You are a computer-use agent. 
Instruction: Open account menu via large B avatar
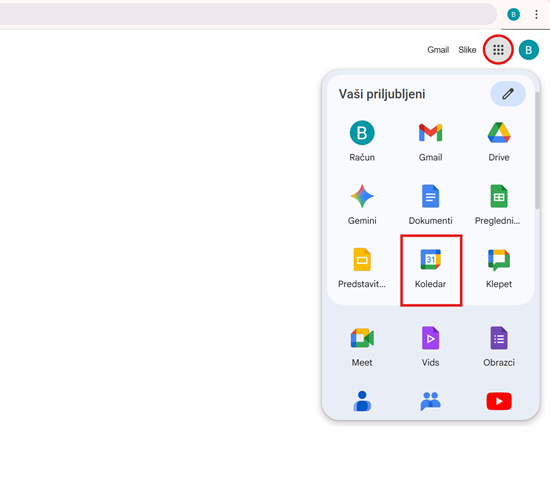(x=529, y=50)
